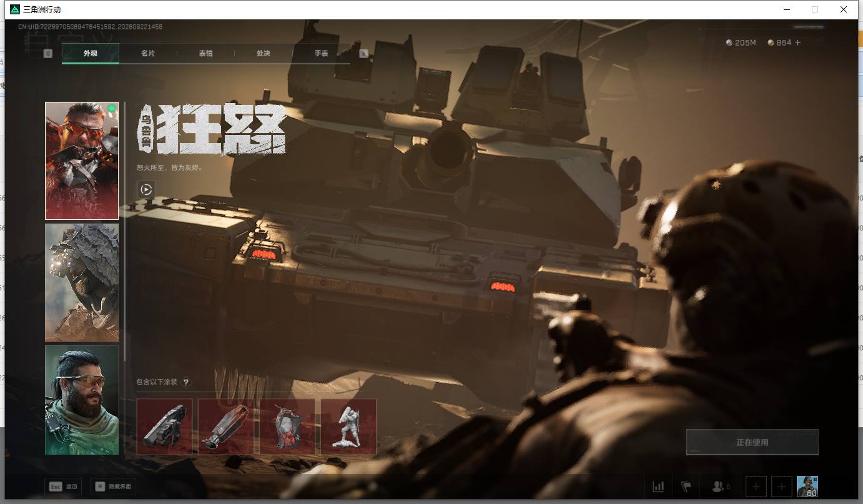
Task: Click the 怒火所至，皆为灰烬 description text
Action: tap(170, 167)
